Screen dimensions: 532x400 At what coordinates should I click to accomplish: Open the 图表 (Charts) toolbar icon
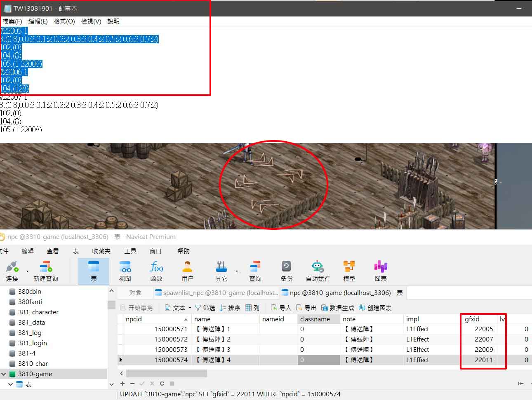pos(381,271)
